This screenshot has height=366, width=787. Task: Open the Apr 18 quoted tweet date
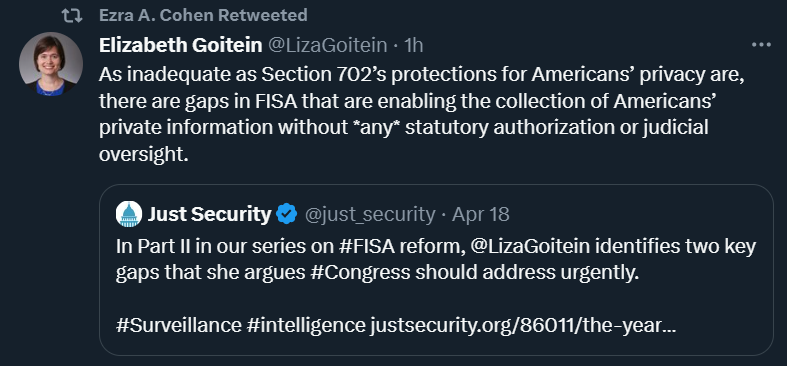[481, 214]
